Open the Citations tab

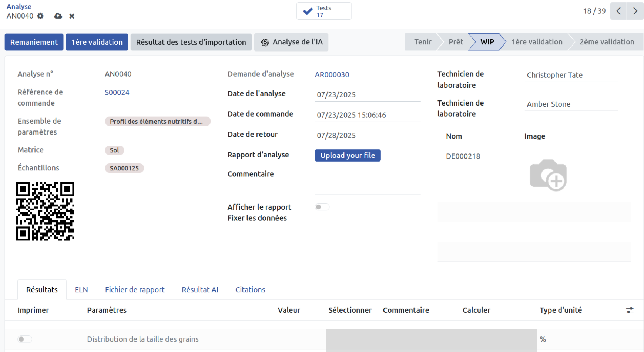coord(250,290)
